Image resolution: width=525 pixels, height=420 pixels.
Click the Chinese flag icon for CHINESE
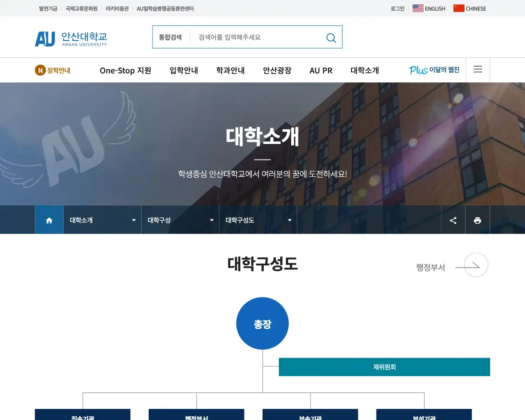coord(458,7)
